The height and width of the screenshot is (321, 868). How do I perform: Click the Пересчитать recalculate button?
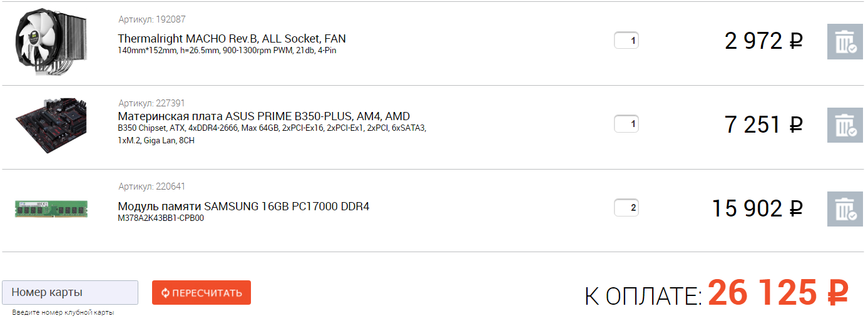[x=202, y=293]
